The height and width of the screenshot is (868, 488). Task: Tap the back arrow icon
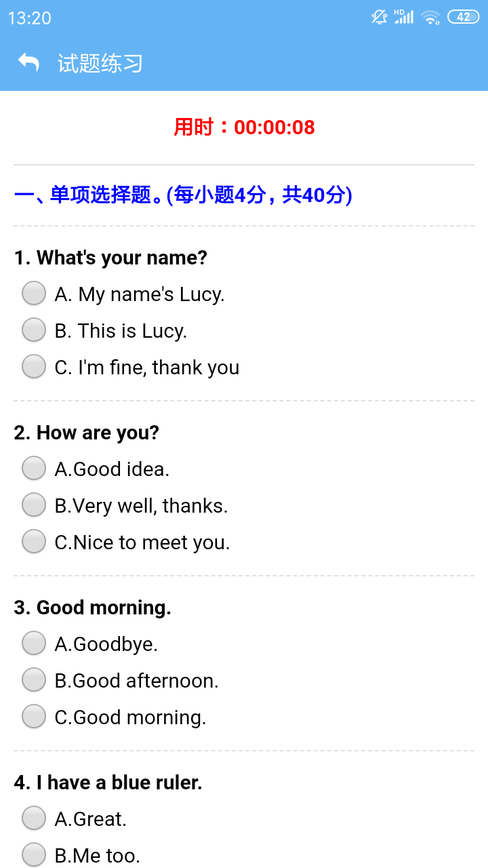pos(28,62)
